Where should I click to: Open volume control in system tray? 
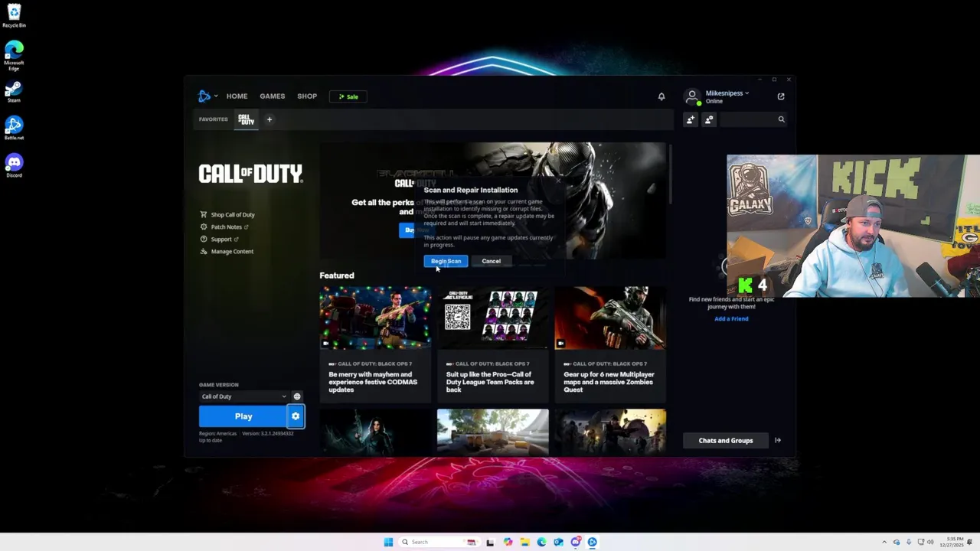930,542
